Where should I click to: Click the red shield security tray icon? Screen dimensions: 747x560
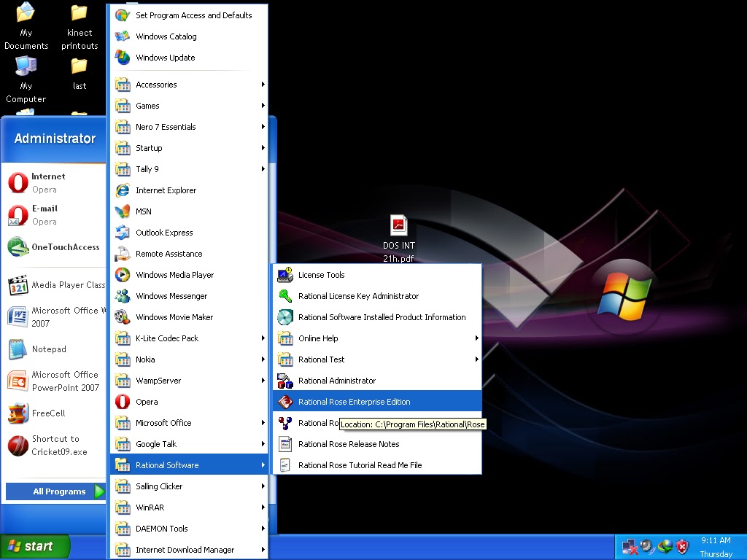(x=683, y=547)
